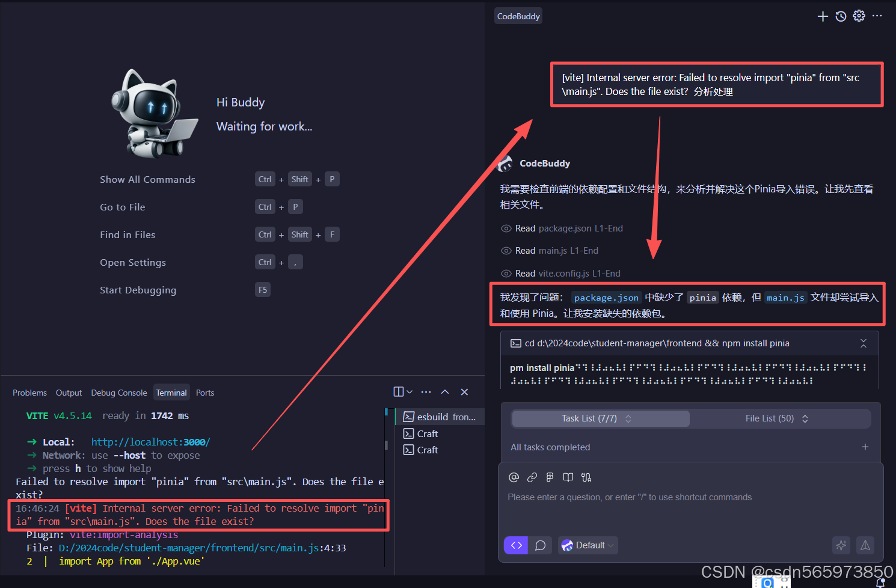Viewport: 896px width, 588px height.
Task: Click the open book knowledge icon
Action: click(x=568, y=477)
